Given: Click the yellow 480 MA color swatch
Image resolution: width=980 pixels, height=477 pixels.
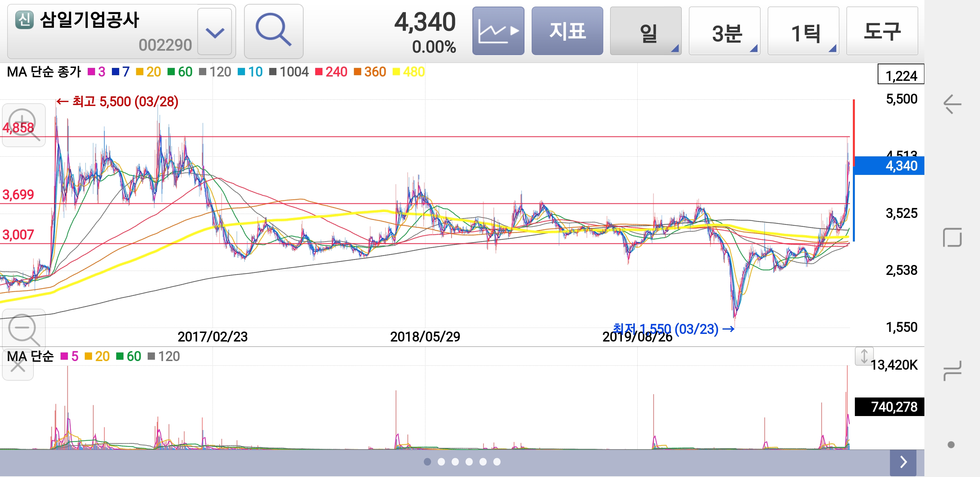Looking at the screenshot, I should (396, 72).
